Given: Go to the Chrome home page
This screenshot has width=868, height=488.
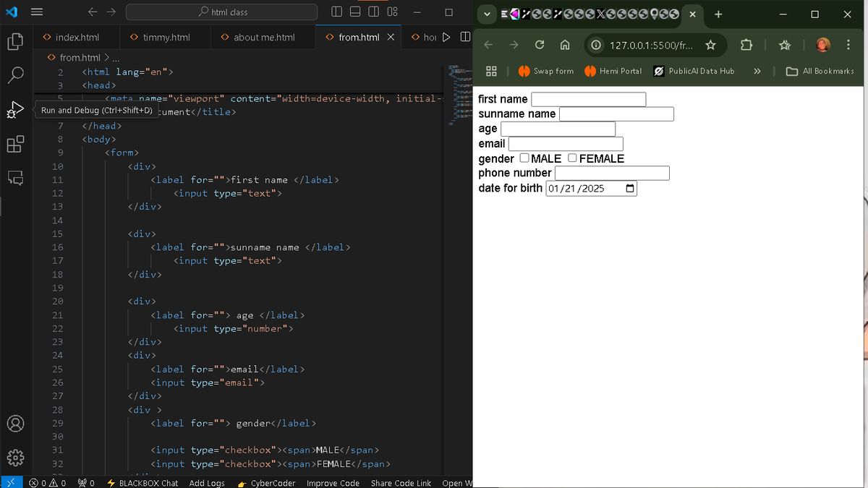Looking at the screenshot, I should [564, 45].
